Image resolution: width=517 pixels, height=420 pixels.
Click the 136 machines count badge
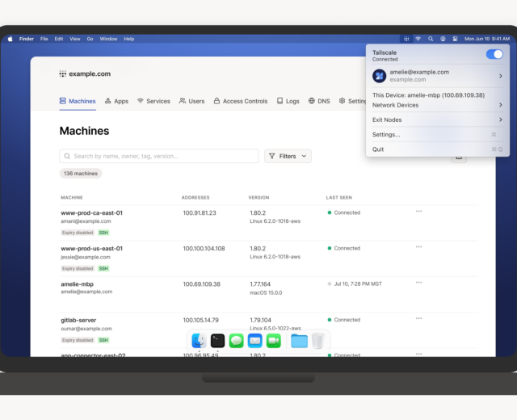pos(81,174)
